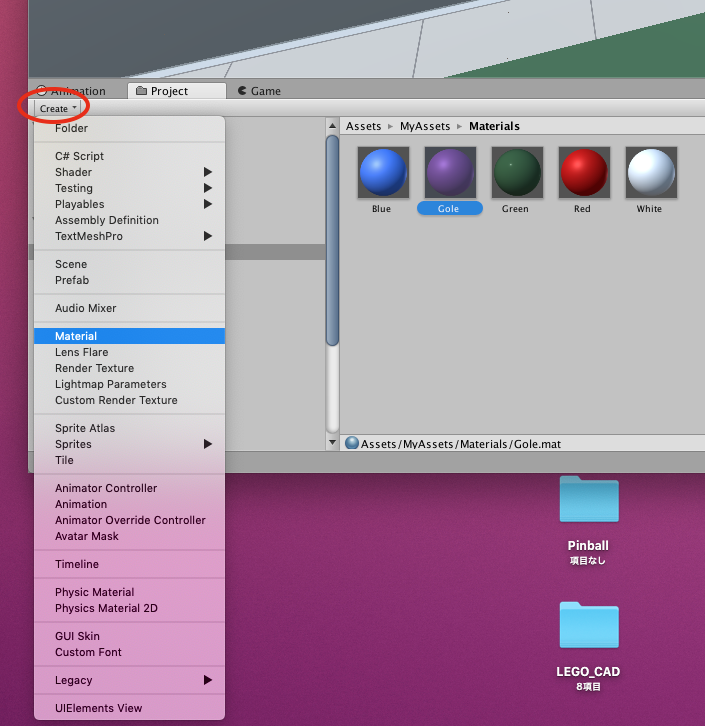
Task: Click the Project tab folder icon
Action: [141, 91]
